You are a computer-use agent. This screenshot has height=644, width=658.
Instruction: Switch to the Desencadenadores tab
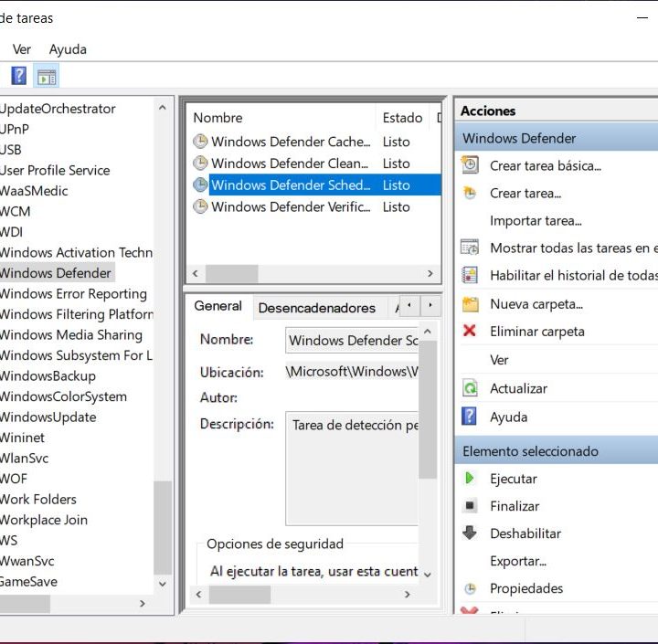pos(316,308)
